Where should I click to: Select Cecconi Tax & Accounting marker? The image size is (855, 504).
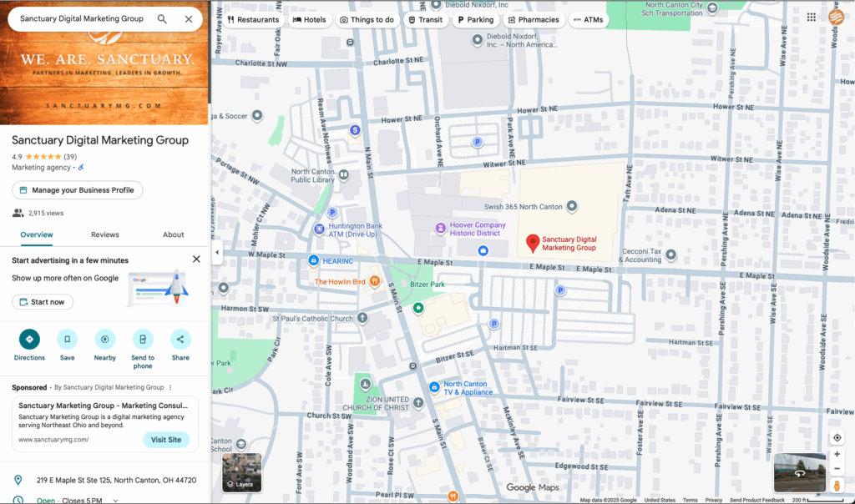(671, 255)
